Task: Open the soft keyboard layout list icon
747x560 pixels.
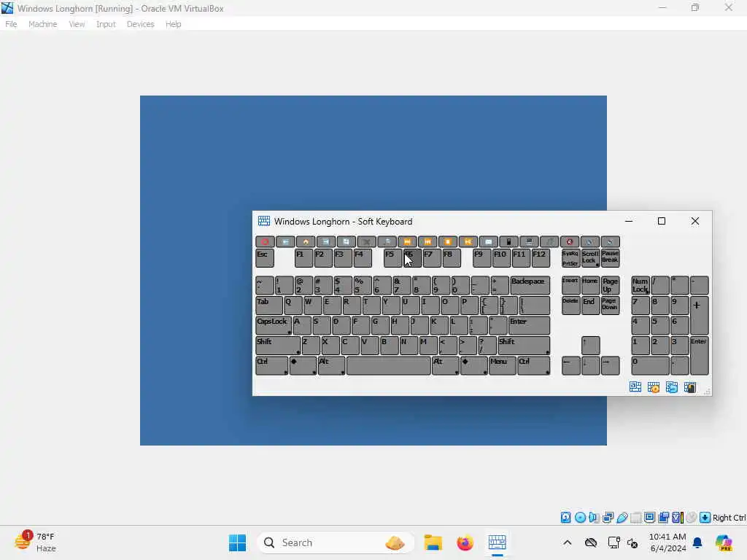Action: (635, 387)
